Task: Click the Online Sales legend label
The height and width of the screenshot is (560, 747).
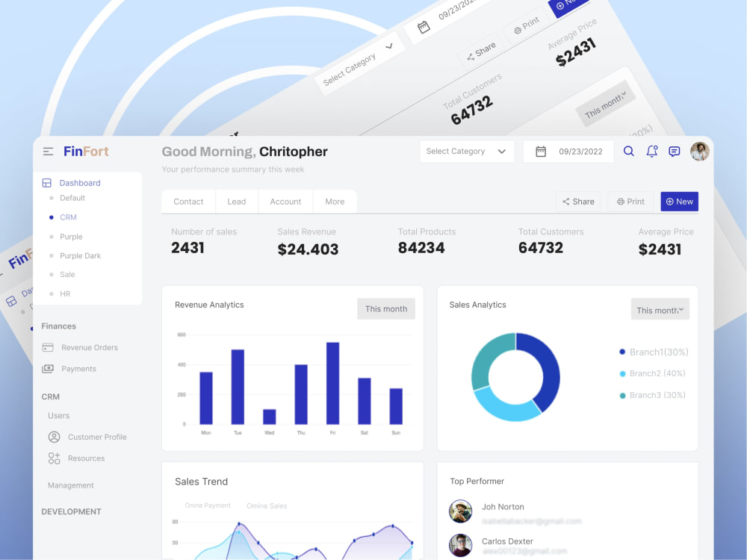Action: (267, 505)
